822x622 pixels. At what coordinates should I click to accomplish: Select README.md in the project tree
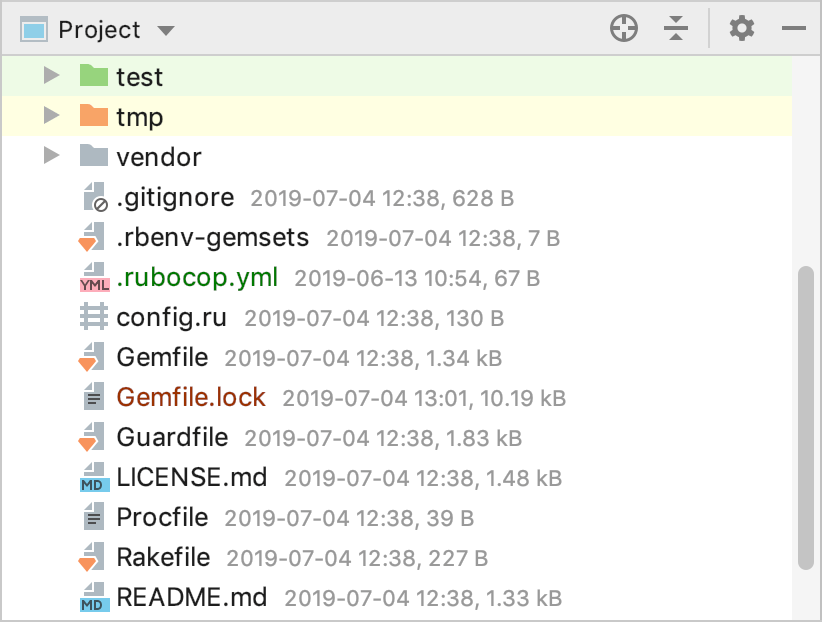point(192,598)
